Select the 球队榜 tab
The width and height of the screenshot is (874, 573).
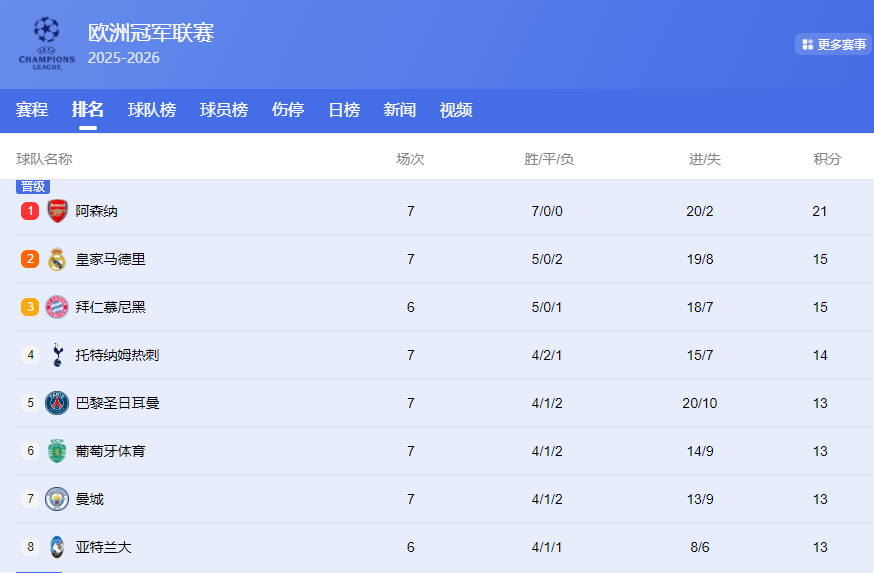point(152,110)
